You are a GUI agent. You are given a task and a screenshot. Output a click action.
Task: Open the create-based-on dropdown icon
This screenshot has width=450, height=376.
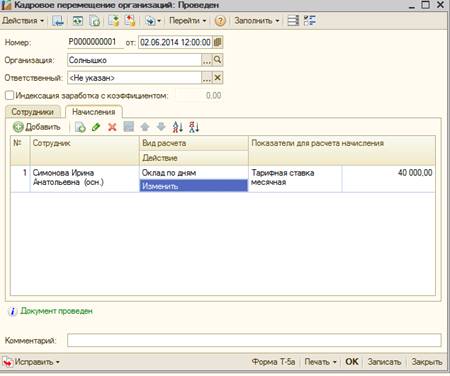click(x=153, y=21)
